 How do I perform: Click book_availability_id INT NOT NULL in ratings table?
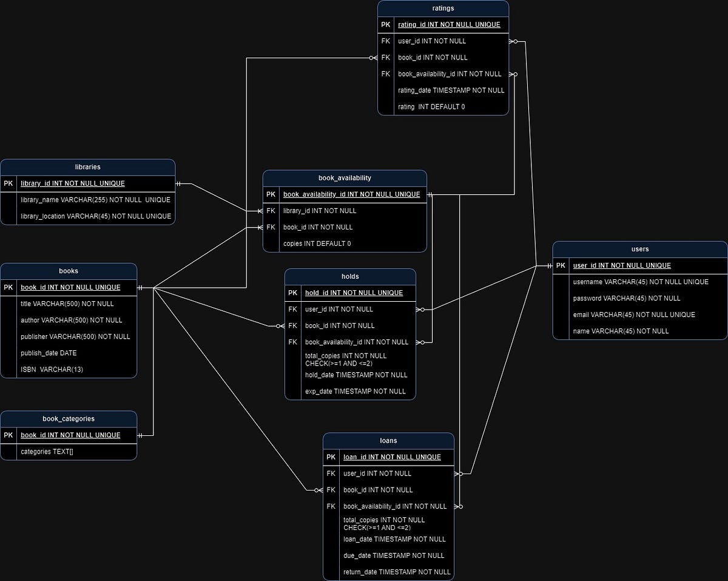coord(443,74)
